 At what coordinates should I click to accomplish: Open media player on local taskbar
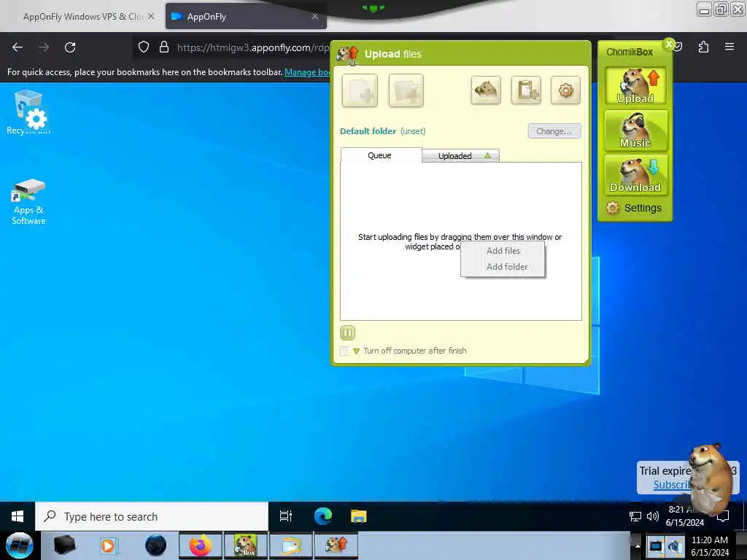108,545
